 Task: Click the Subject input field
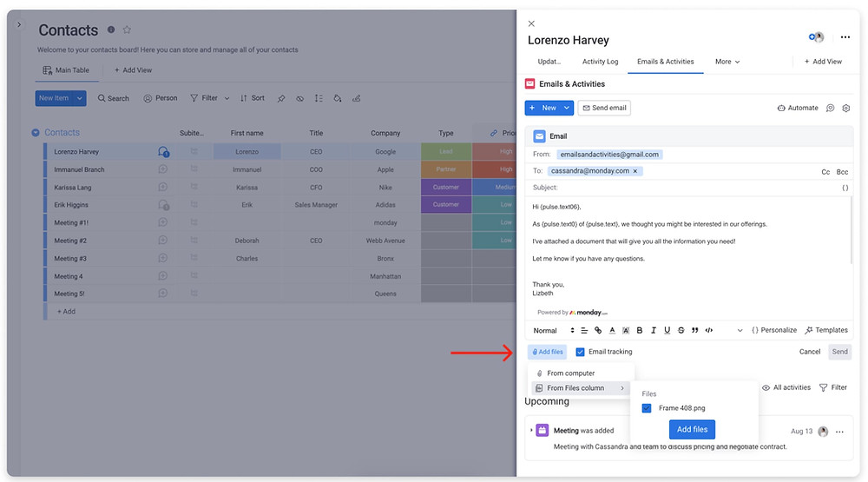pos(689,188)
